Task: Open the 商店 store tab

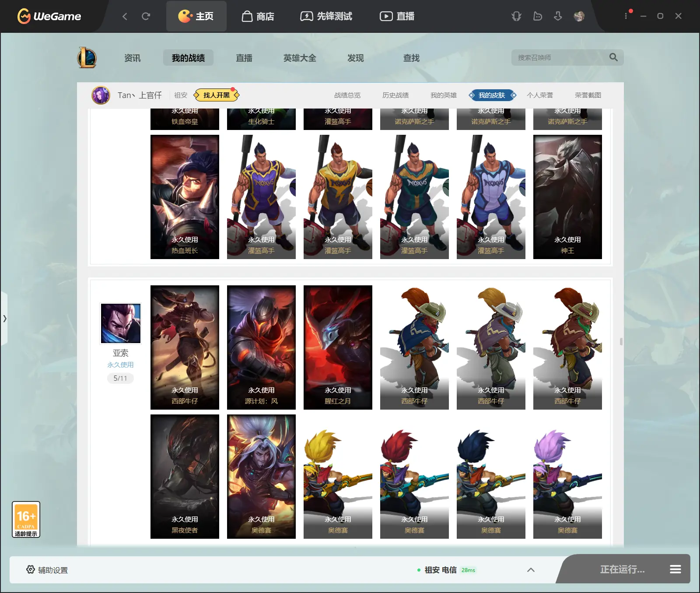Action: coord(258,16)
